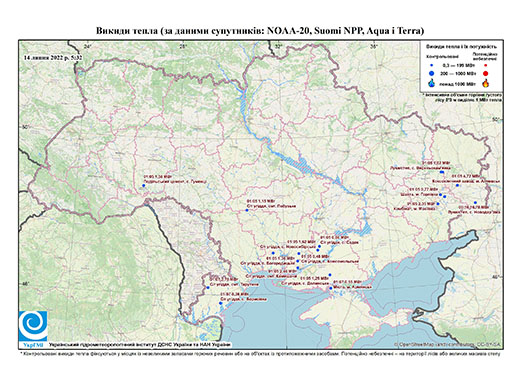This screenshot has height=368, width=520.
Task: Click the institute name caption beside the logo
Action: 140,345
